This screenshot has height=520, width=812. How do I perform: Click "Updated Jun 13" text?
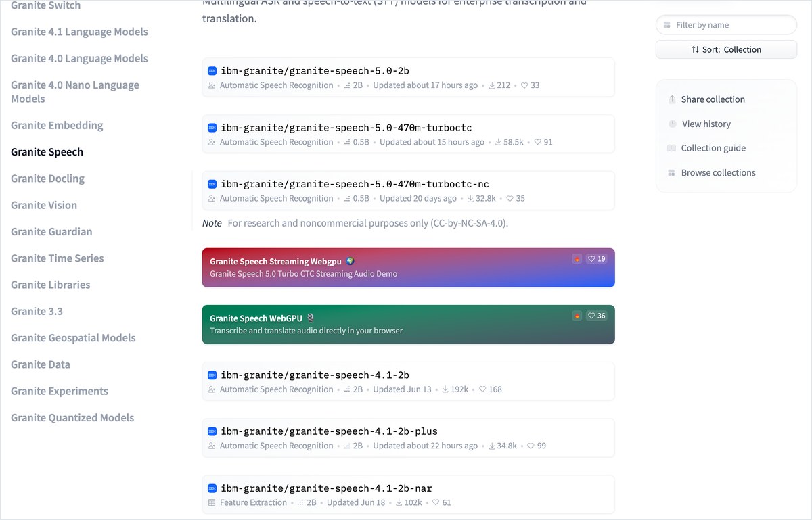coord(402,389)
